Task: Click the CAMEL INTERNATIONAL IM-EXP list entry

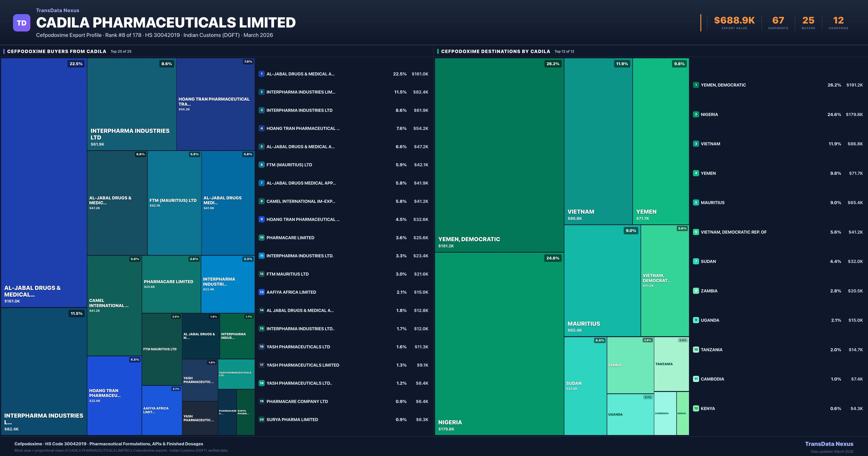Action: pos(301,201)
